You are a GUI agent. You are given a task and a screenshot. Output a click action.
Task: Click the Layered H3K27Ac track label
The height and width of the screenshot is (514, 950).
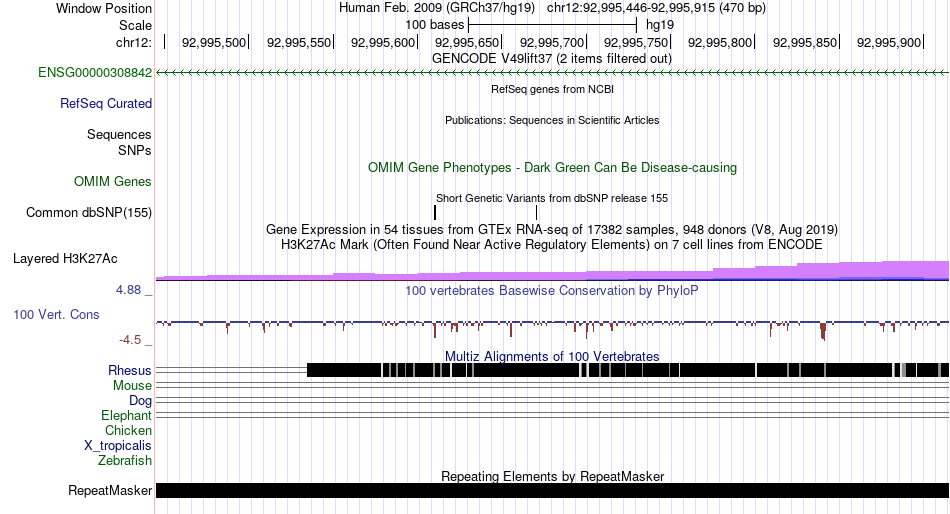pos(65,259)
